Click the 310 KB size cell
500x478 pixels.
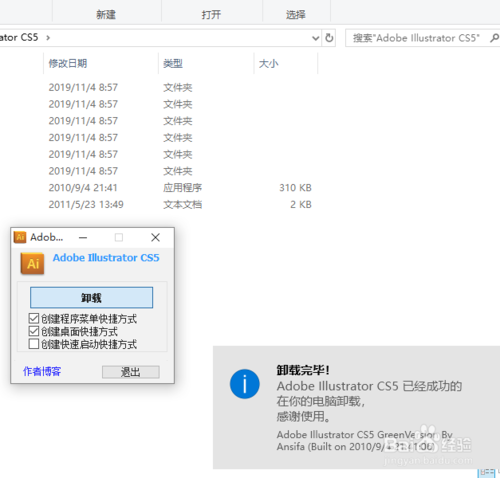295,188
